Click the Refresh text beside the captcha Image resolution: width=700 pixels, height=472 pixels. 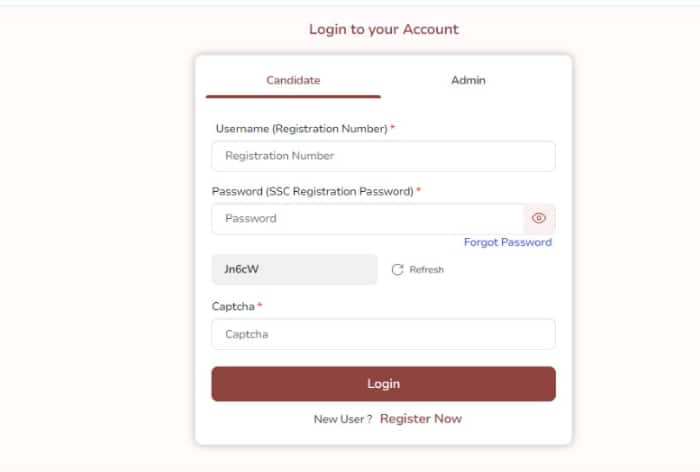pyautogui.click(x=426, y=270)
